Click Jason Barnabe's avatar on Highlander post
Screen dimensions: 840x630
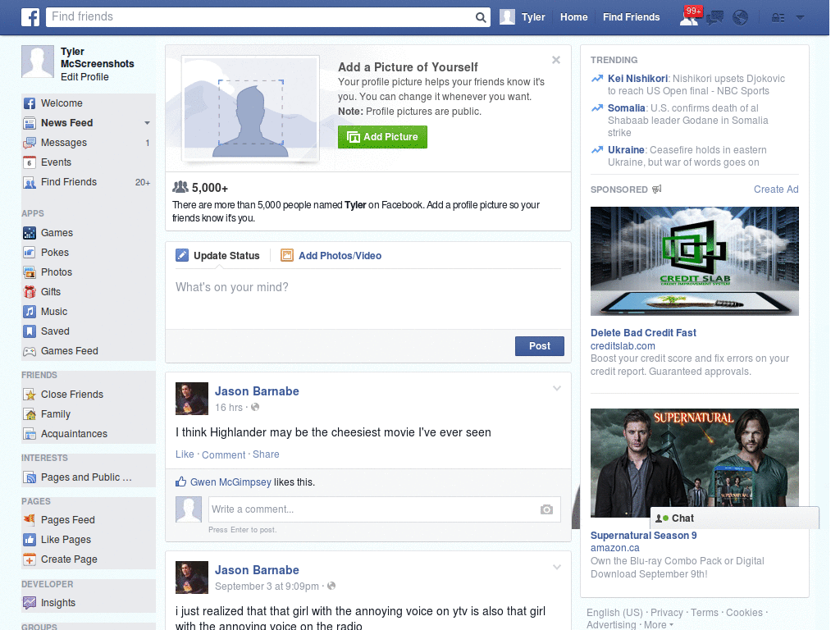pos(192,399)
